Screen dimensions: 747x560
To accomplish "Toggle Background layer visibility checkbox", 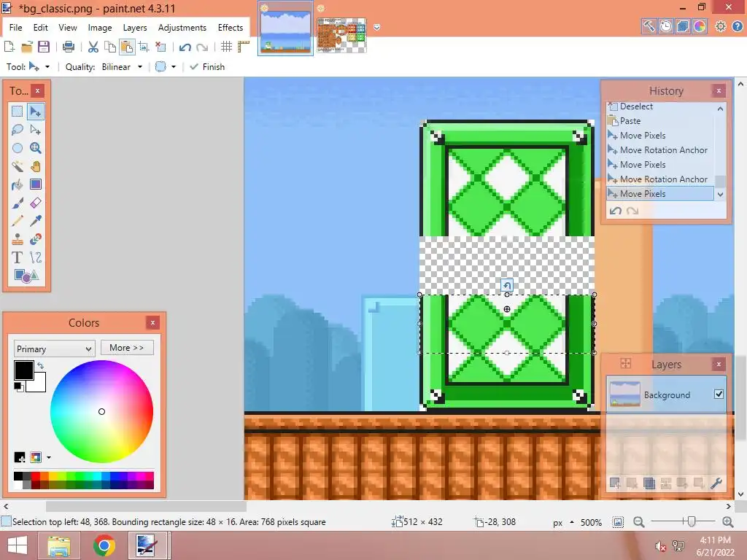I will coord(719,394).
